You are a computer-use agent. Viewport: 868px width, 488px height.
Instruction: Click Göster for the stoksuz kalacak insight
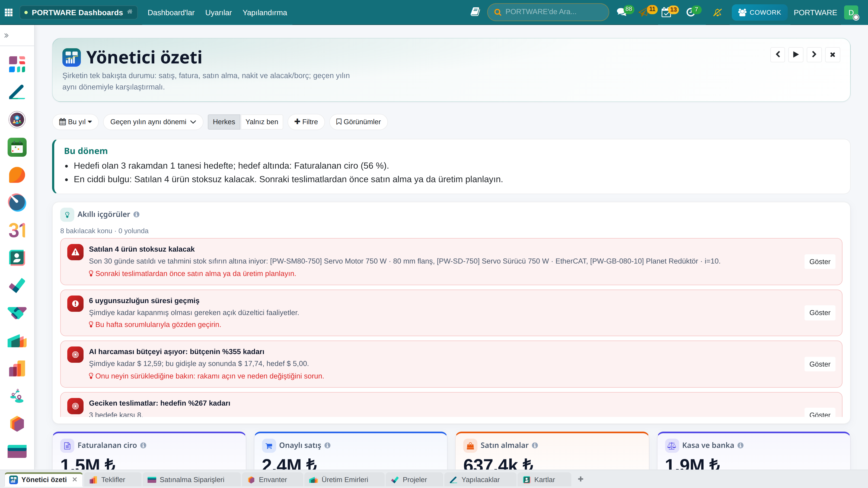point(819,262)
